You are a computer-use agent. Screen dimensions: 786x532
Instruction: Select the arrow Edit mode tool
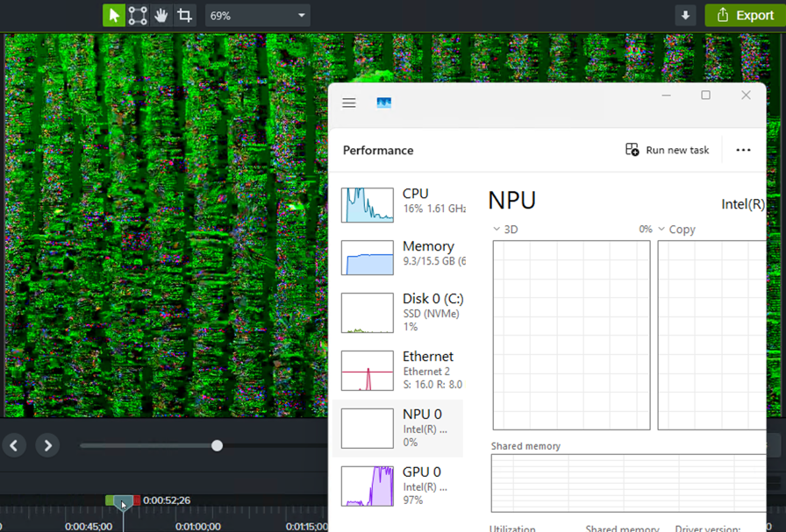[114, 15]
